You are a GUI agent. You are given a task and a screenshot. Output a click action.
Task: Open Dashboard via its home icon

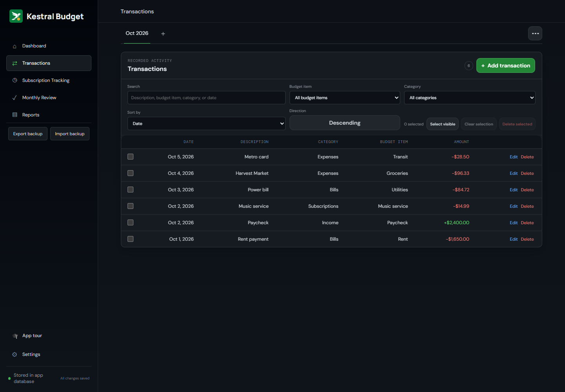pos(15,46)
